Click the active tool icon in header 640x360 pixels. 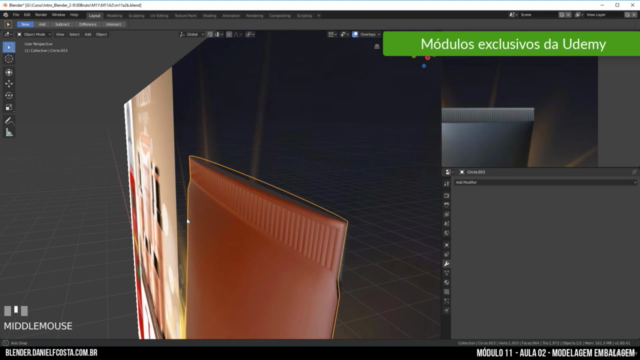point(8,24)
